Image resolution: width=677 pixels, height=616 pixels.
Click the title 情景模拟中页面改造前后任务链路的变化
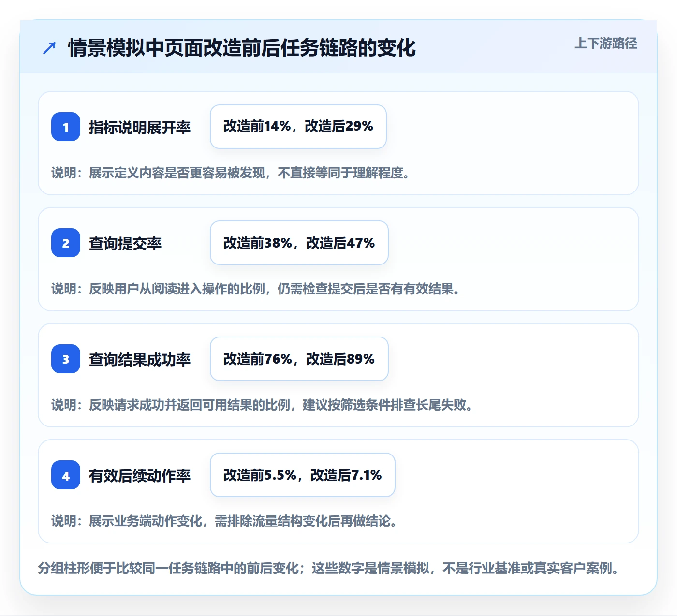point(242,48)
